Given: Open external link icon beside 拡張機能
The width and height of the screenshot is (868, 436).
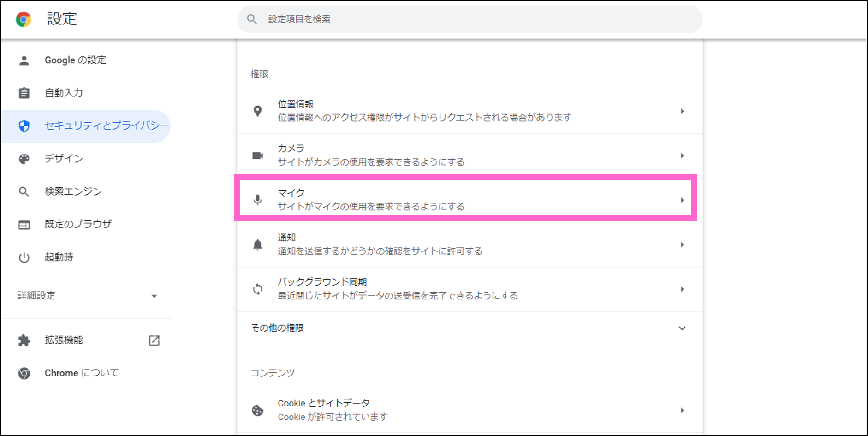Looking at the screenshot, I should 154,340.
